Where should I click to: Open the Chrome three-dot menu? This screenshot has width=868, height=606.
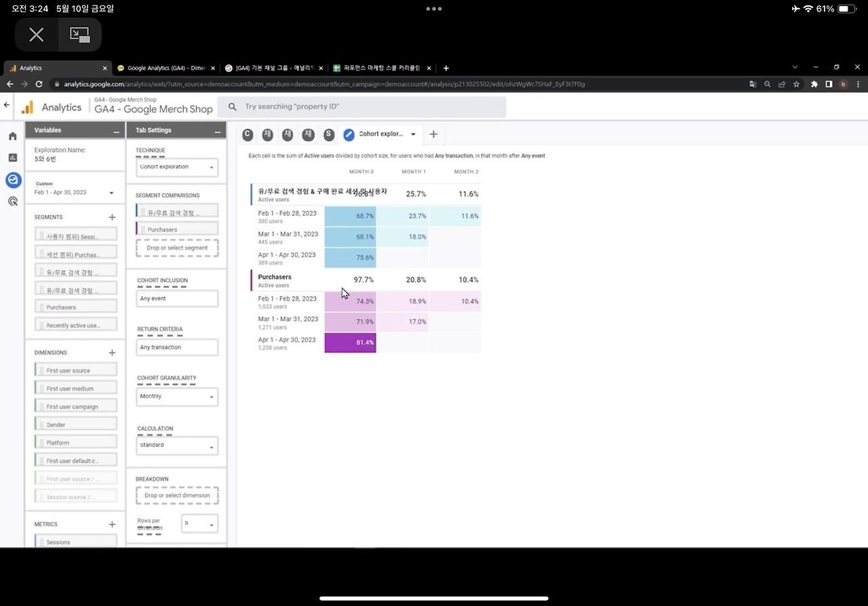(859, 84)
